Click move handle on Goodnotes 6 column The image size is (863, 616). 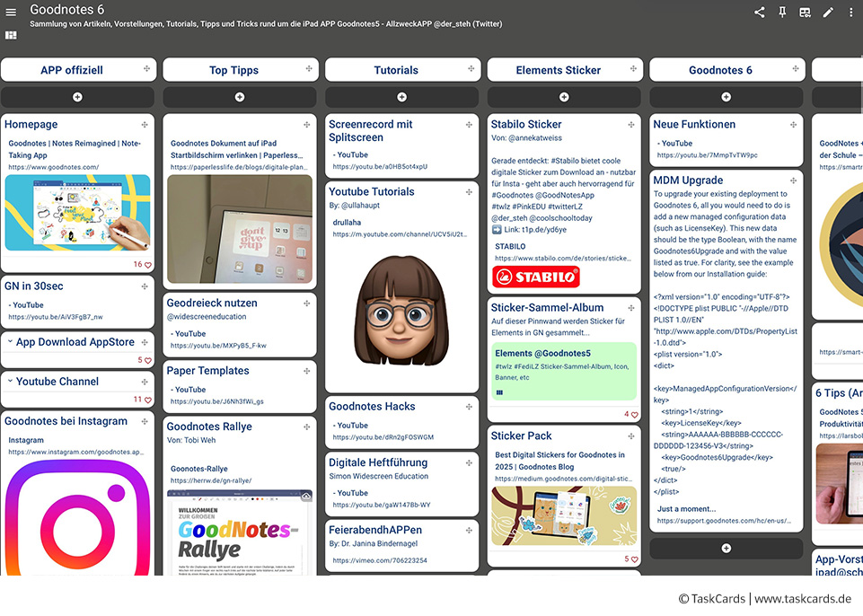[796, 69]
